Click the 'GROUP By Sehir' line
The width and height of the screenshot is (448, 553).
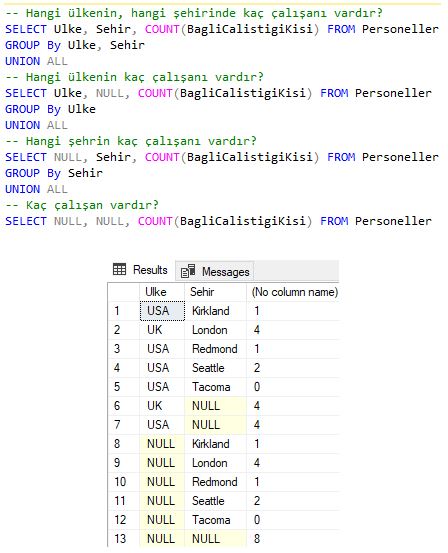point(54,173)
